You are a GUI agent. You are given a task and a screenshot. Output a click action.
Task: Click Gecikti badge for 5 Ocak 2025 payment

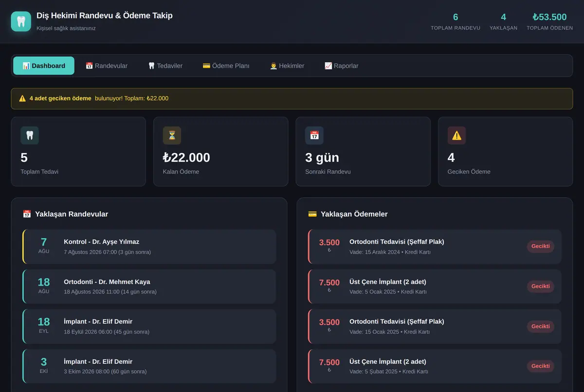pyautogui.click(x=540, y=286)
